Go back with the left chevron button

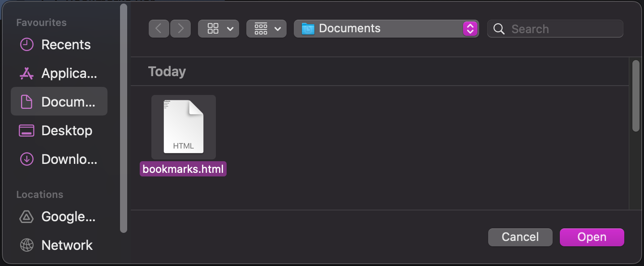click(x=159, y=29)
